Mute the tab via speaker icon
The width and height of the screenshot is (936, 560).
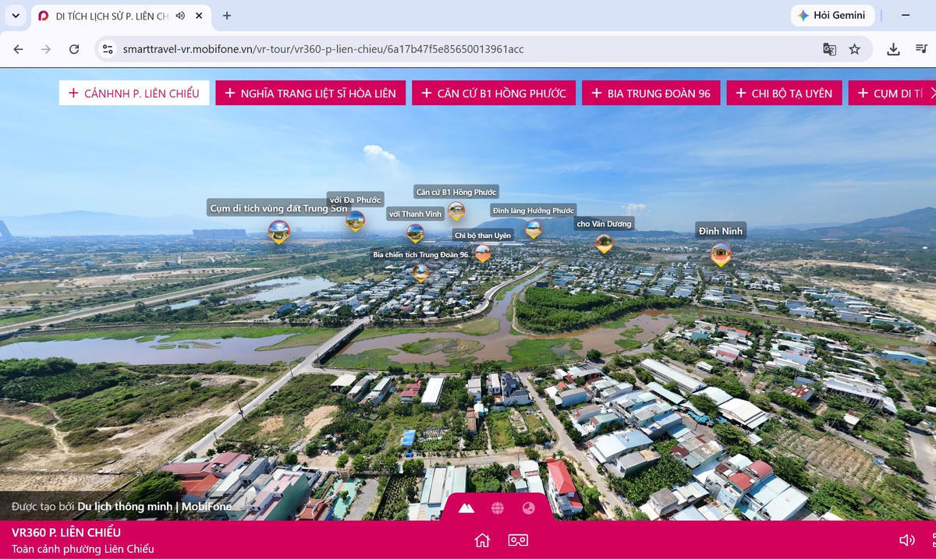tap(180, 16)
